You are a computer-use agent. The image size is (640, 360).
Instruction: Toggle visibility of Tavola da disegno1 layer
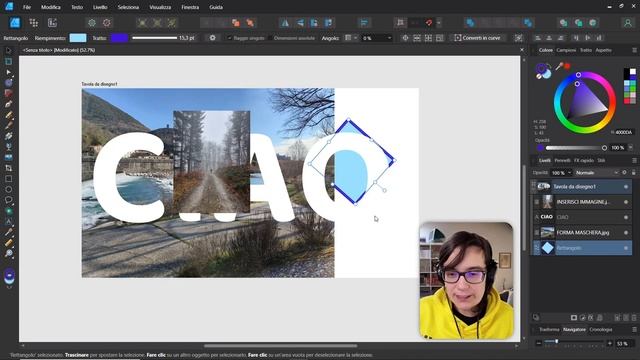(x=626, y=187)
